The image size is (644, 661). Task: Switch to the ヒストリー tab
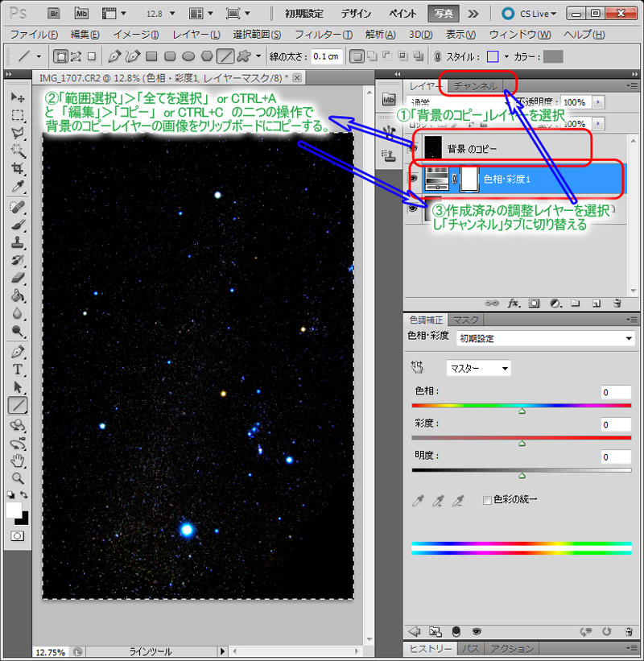tap(431, 648)
